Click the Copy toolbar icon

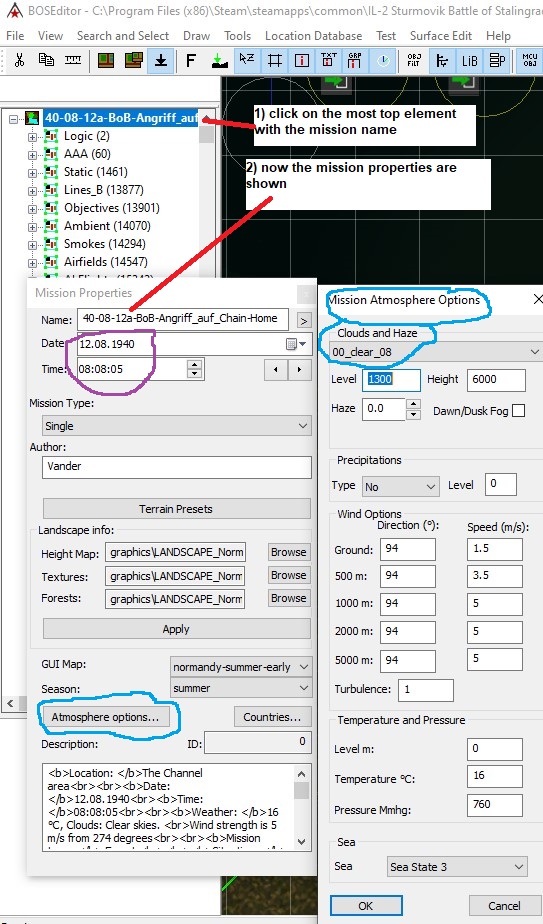(x=46, y=61)
